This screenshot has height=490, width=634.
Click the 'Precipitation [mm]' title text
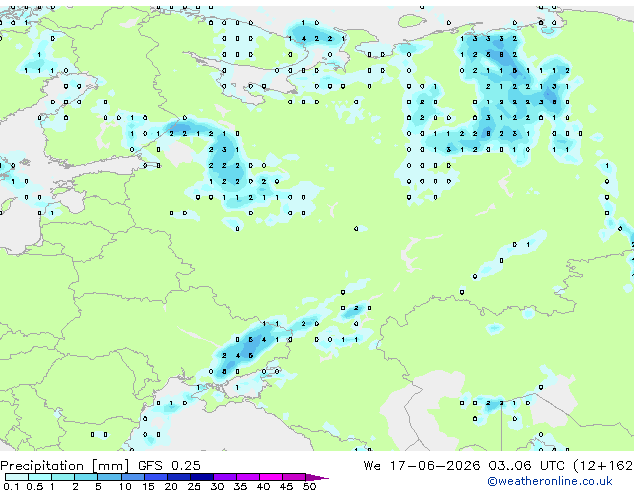(x=65, y=466)
